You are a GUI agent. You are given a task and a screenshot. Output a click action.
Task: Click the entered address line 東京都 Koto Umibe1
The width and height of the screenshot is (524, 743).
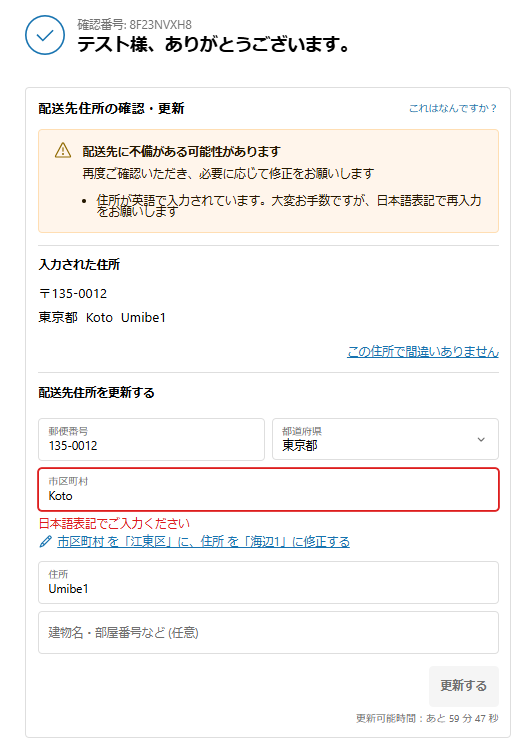click(102, 317)
